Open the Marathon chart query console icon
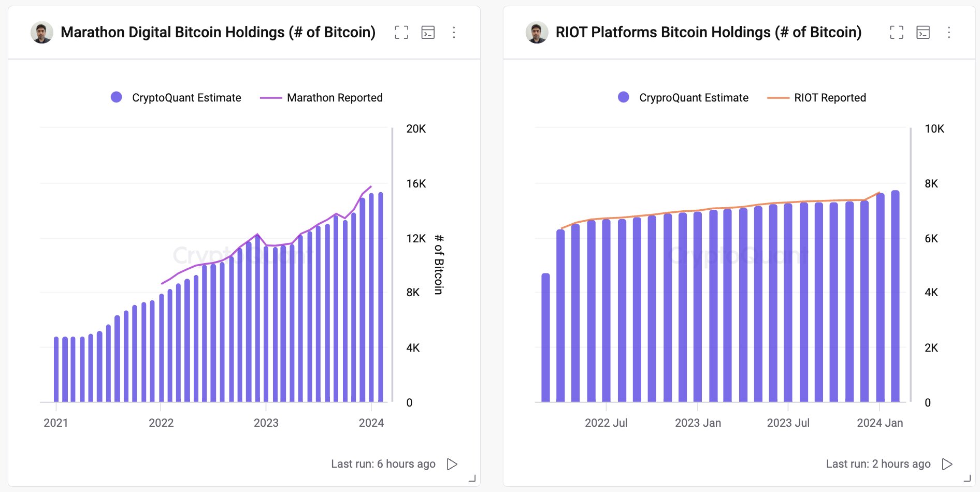The width and height of the screenshot is (980, 492). coord(428,33)
